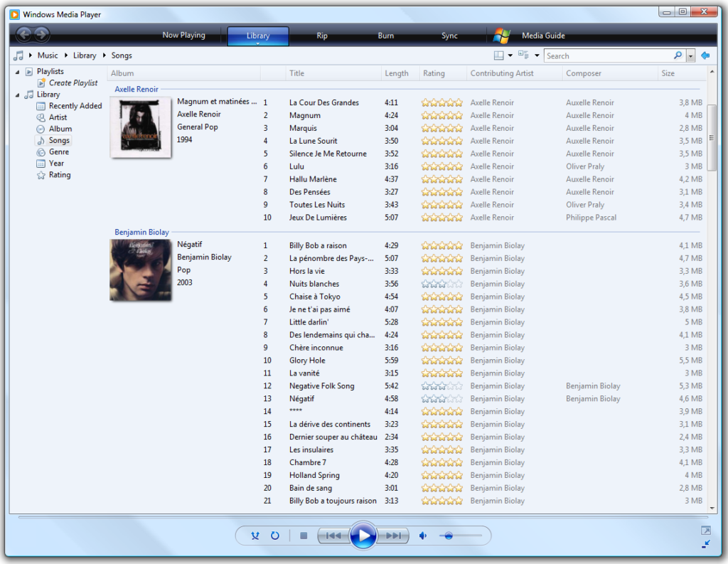Turn repeat on
Screen dimensions: 728x564
coord(275,536)
